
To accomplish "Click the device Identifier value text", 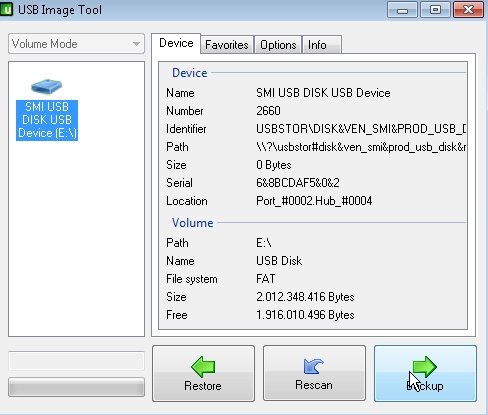I will [361, 129].
